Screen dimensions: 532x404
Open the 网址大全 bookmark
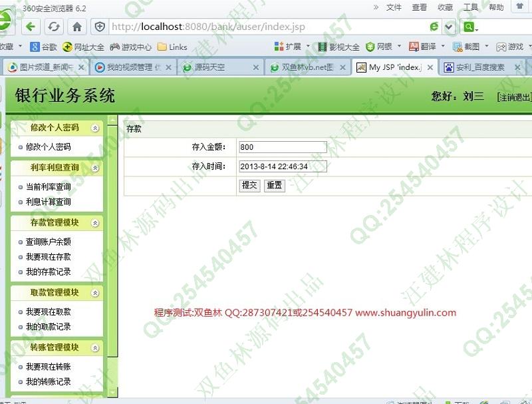(x=84, y=47)
